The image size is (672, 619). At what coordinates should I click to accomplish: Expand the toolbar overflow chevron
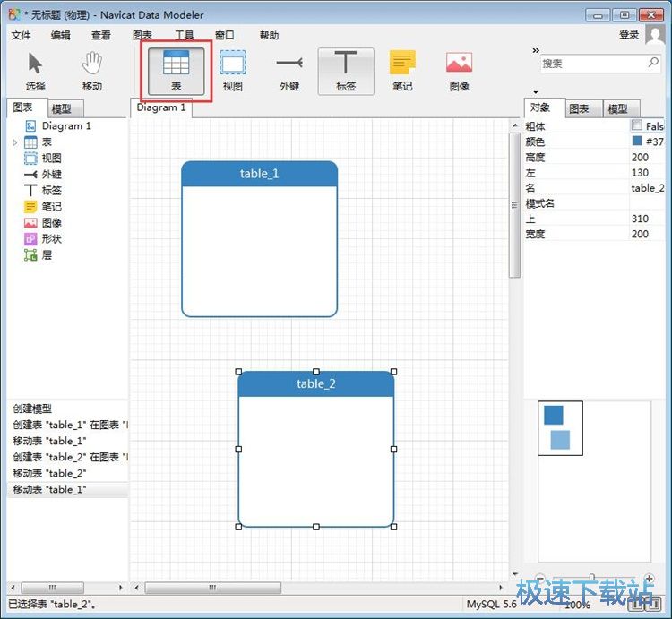point(537,50)
